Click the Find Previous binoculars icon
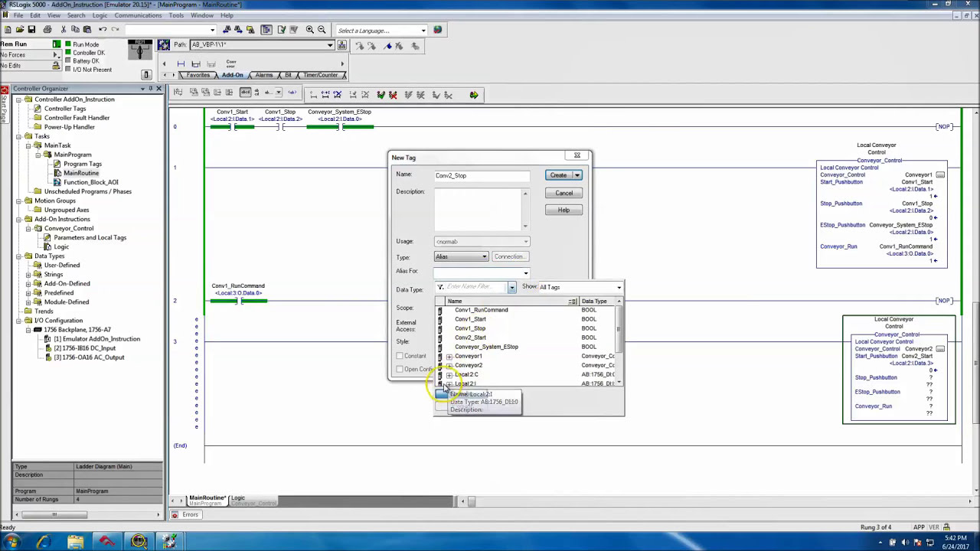 pos(227,29)
